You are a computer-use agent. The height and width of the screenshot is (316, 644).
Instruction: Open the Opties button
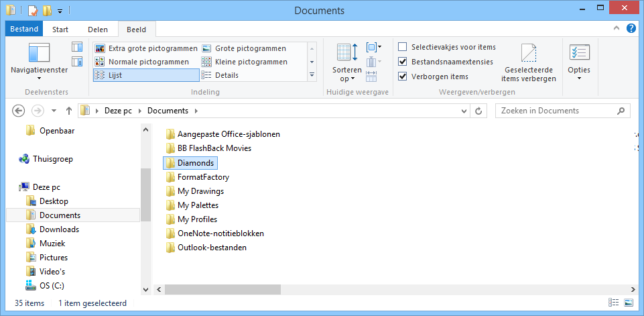(x=579, y=62)
